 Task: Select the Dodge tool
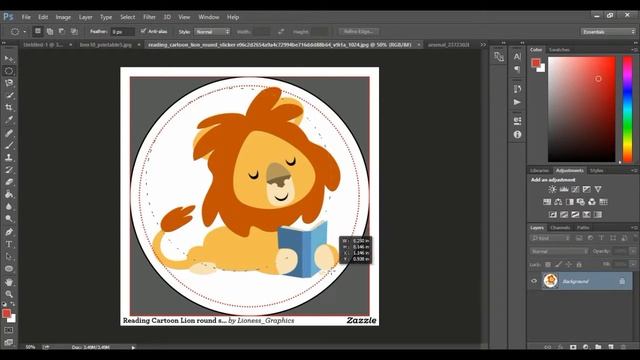tap(9, 219)
